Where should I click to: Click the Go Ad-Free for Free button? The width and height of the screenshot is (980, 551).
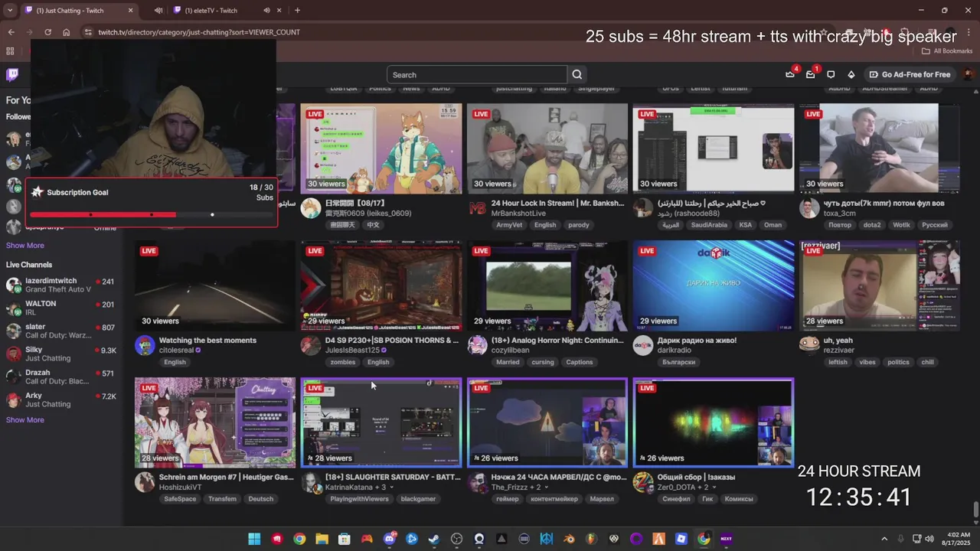910,74
